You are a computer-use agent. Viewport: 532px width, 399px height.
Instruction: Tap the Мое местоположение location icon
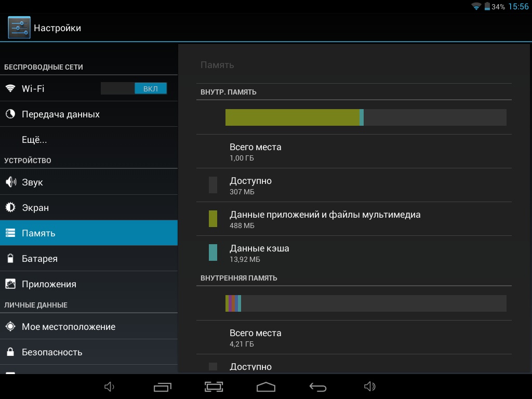click(10, 327)
